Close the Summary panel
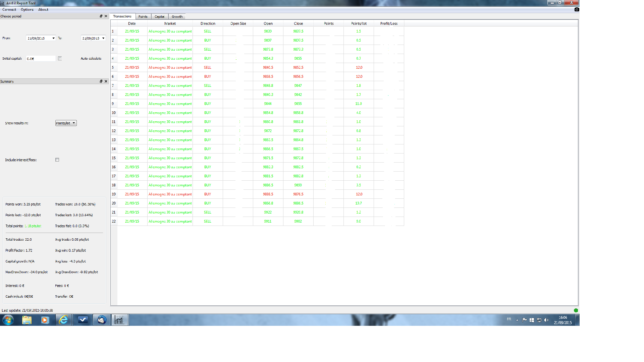644x362 pixels. (x=106, y=81)
